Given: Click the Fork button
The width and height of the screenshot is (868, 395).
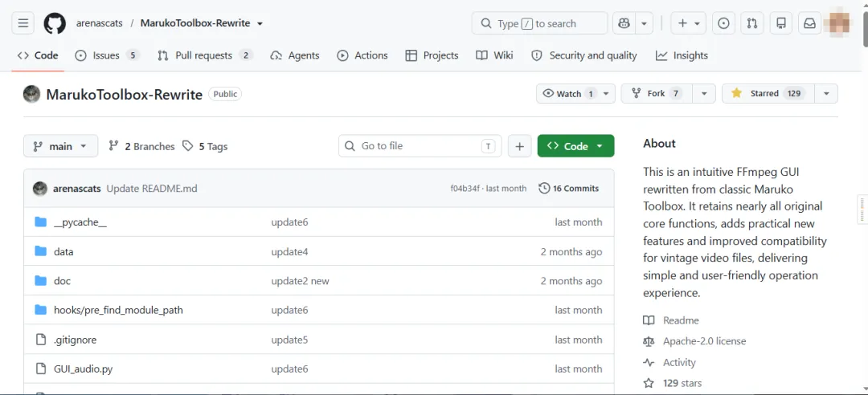Looking at the screenshot, I should click(657, 93).
